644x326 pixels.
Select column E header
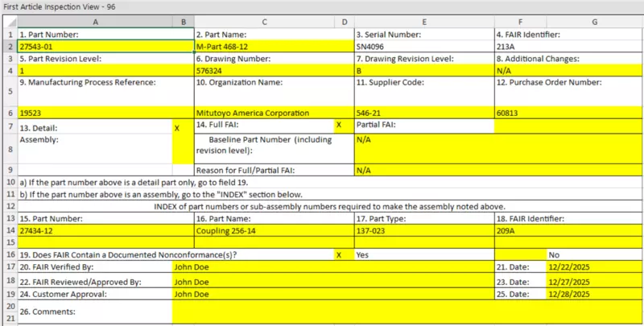424,23
